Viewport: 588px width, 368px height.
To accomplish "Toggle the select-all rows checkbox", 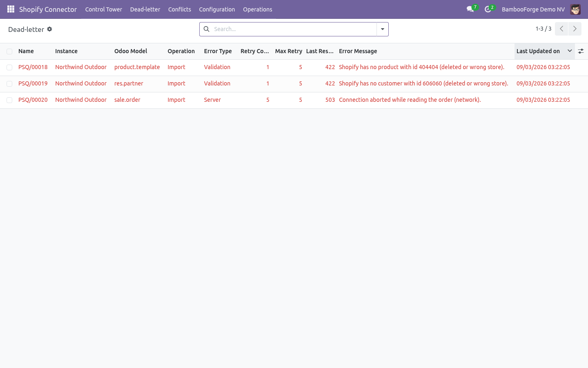I will 9,51.
